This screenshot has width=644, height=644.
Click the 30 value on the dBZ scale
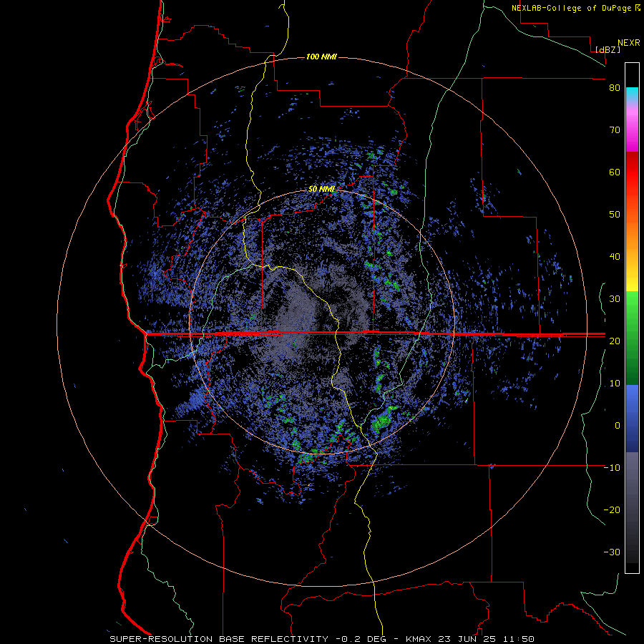click(615, 299)
